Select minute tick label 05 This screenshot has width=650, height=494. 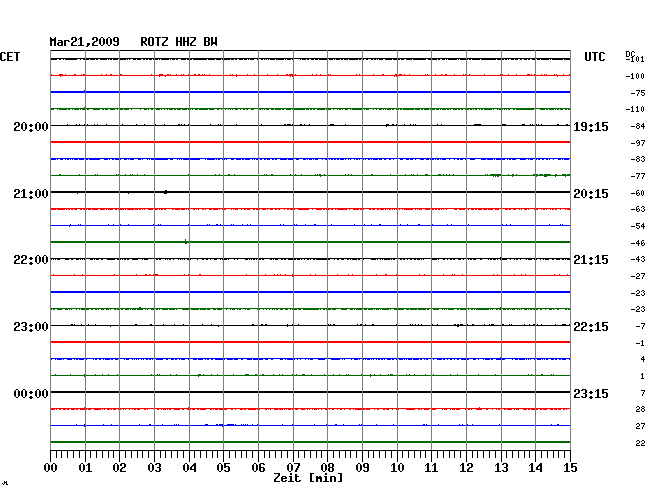click(223, 467)
